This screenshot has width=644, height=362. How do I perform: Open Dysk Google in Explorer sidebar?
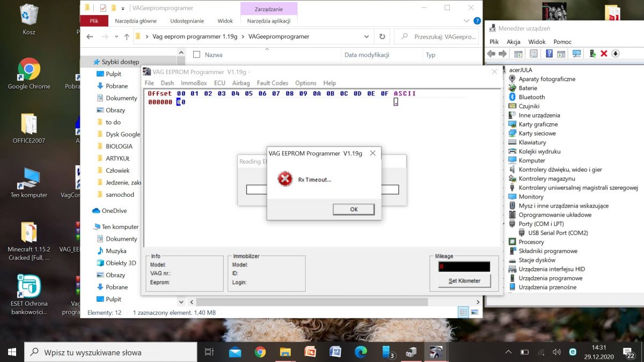click(x=123, y=135)
